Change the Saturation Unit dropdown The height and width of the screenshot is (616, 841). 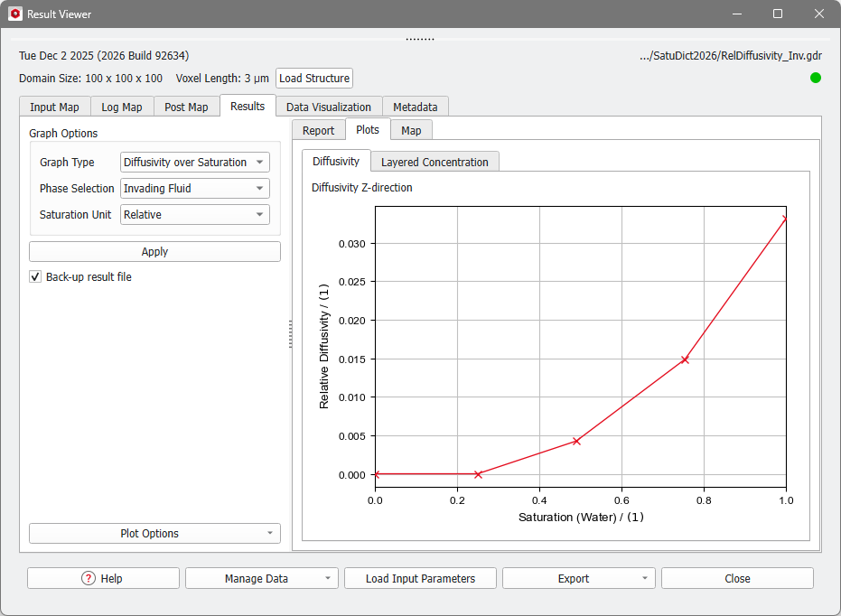point(194,214)
